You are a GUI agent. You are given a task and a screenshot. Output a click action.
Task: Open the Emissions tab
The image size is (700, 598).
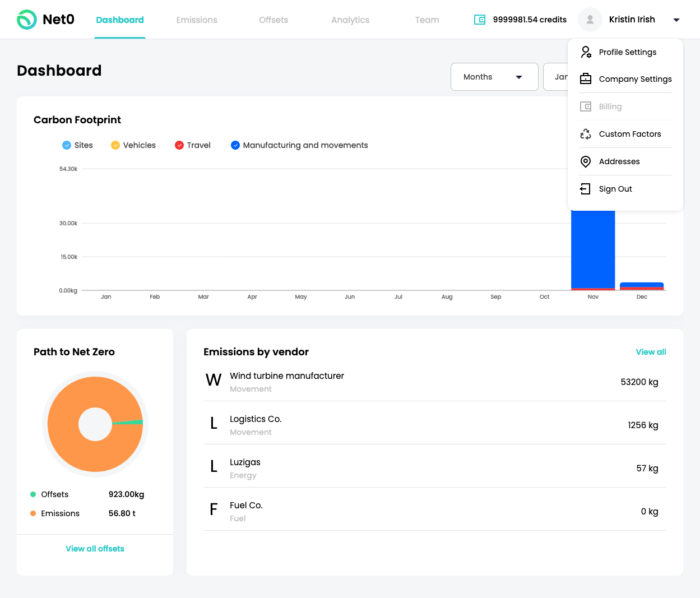pyautogui.click(x=197, y=20)
